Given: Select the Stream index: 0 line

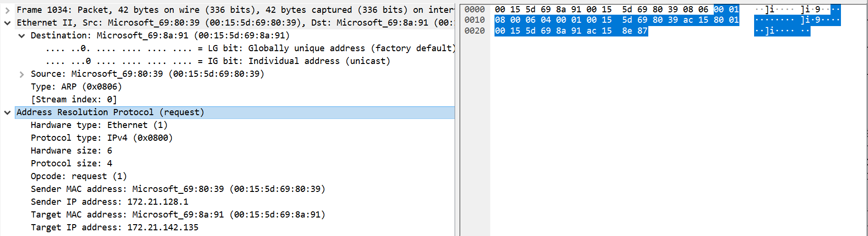Looking at the screenshot, I should pos(74,100).
